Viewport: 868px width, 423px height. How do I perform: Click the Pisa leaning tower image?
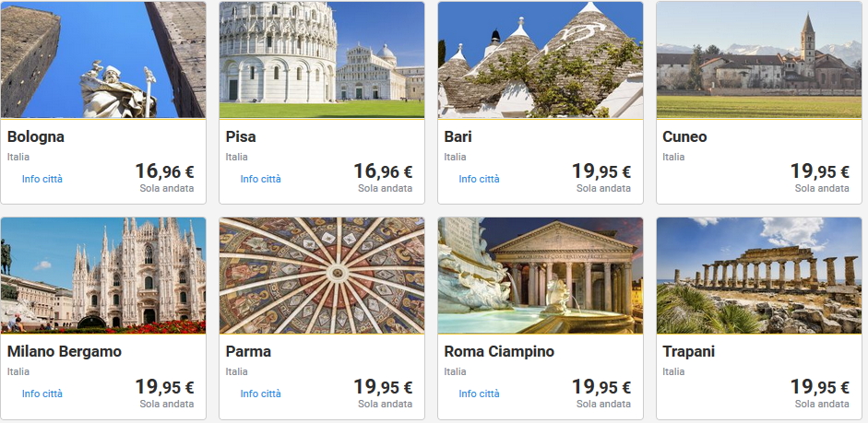point(321,59)
